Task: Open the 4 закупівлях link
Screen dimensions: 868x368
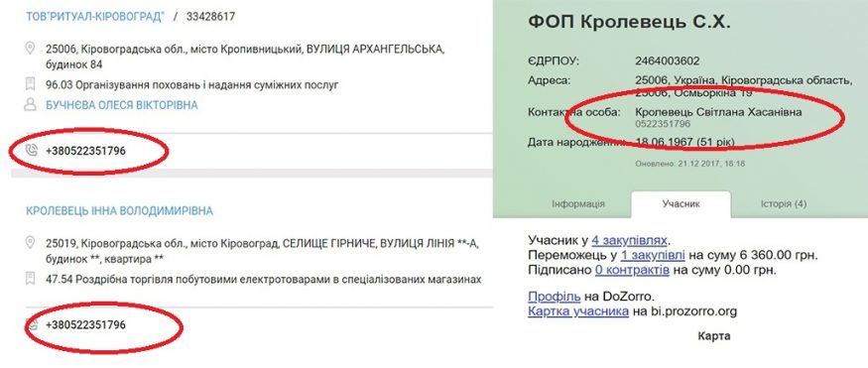Action: 629,240
